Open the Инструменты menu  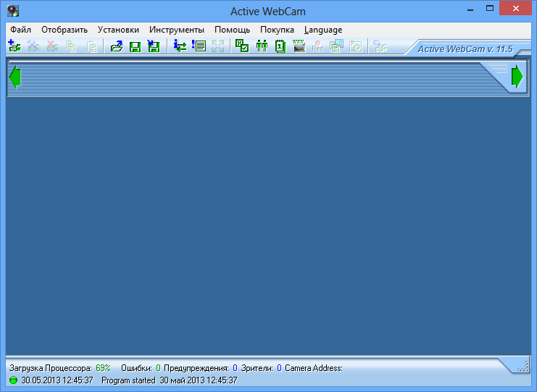click(177, 30)
